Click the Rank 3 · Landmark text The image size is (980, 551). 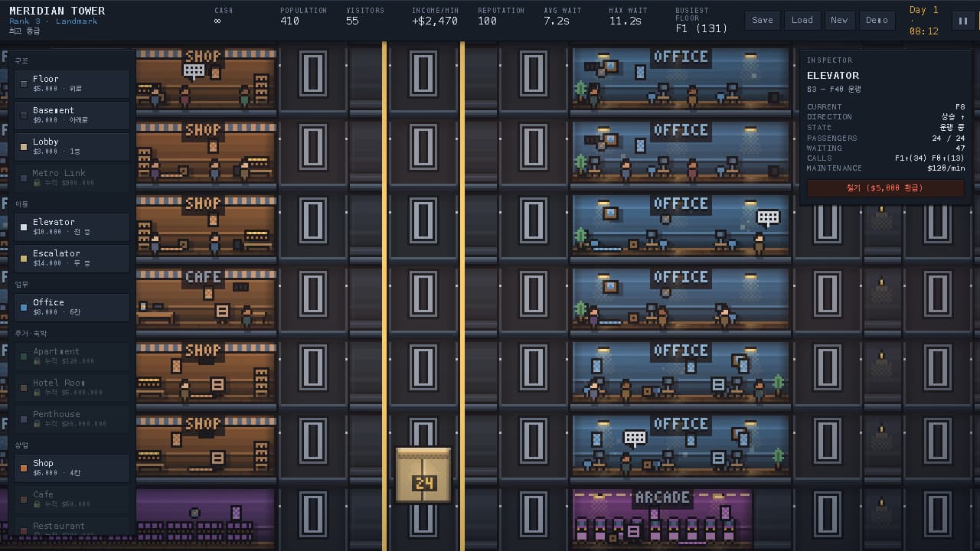pyautogui.click(x=54, y=21)
